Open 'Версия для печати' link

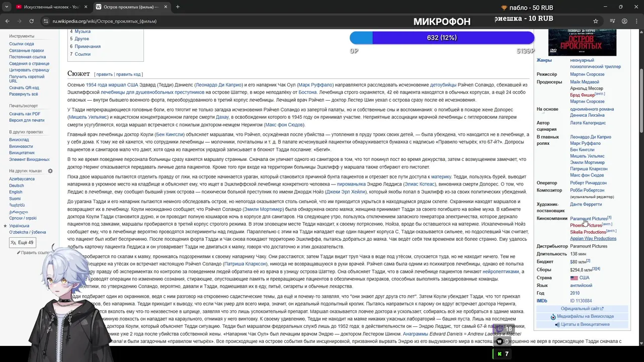[x=27, y=120]
